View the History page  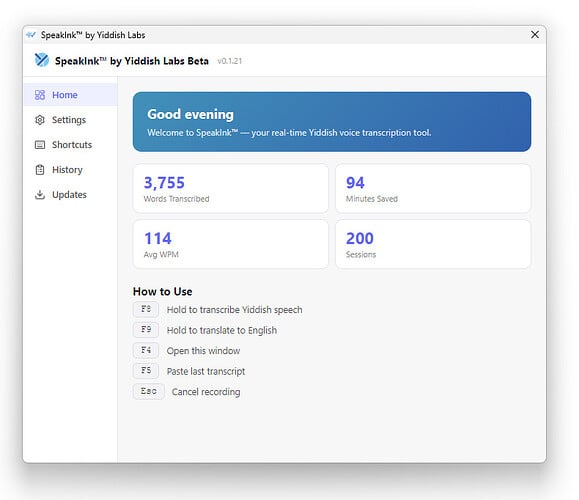71,169
